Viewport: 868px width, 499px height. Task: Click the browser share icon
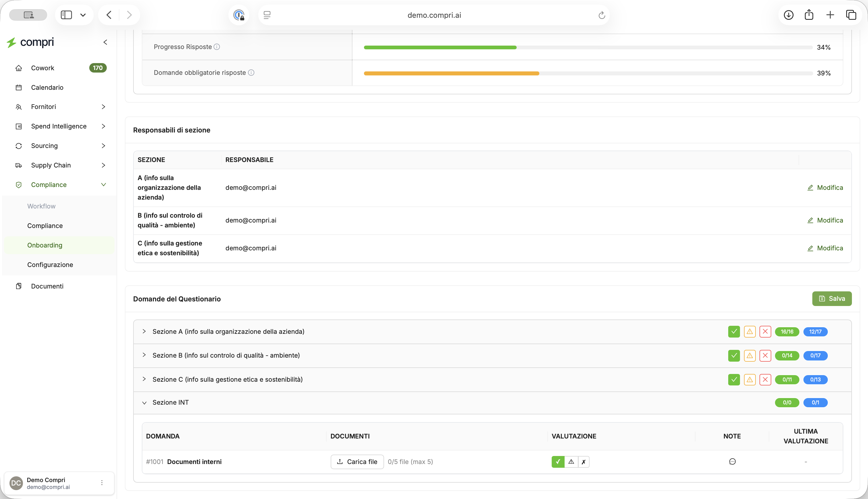click(809, 15)
